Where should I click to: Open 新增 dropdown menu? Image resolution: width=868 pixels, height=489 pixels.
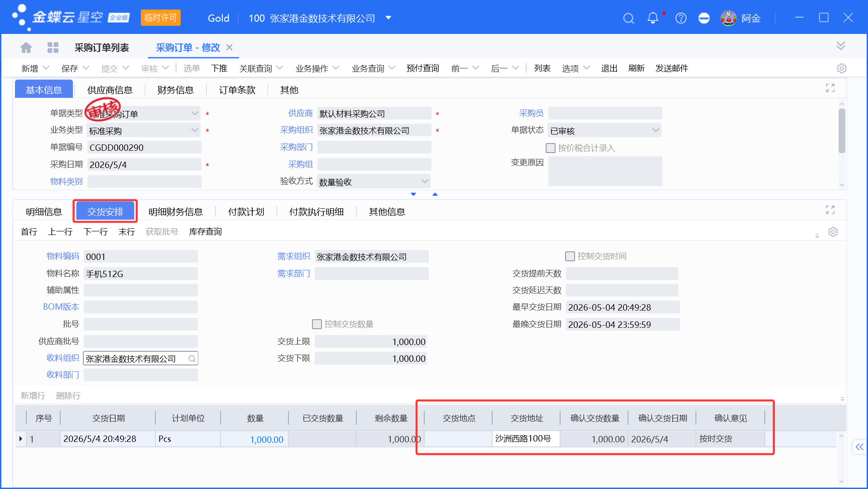point(46,68)
